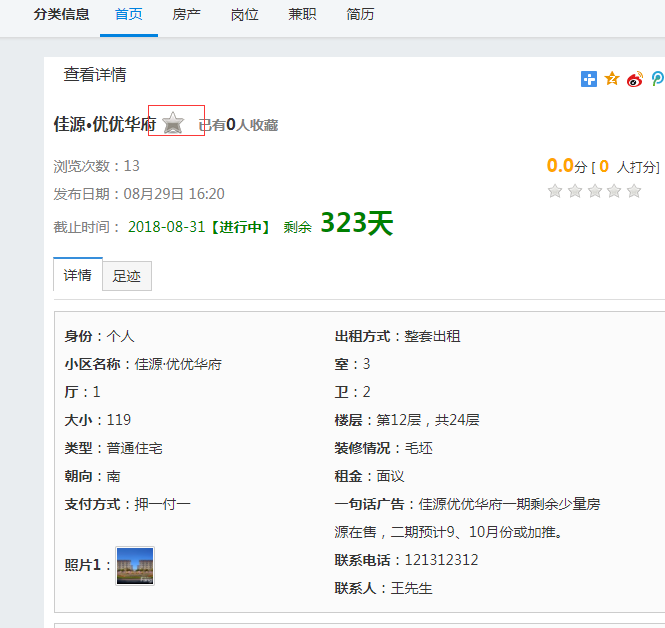
Task: Share to QQ空间 with the yellow star icon
Action: [x=612, y=78]
